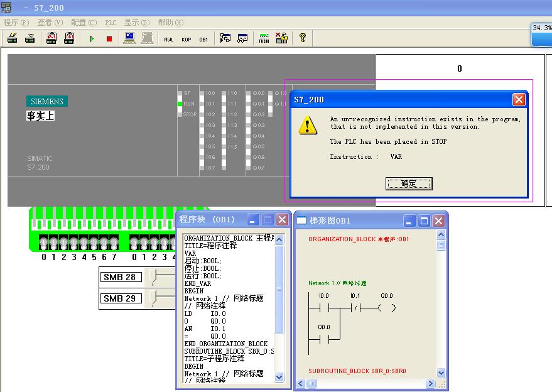
Task: Click the down arrow of 程序块 (OB1) scrollbar
Action: 280,377
